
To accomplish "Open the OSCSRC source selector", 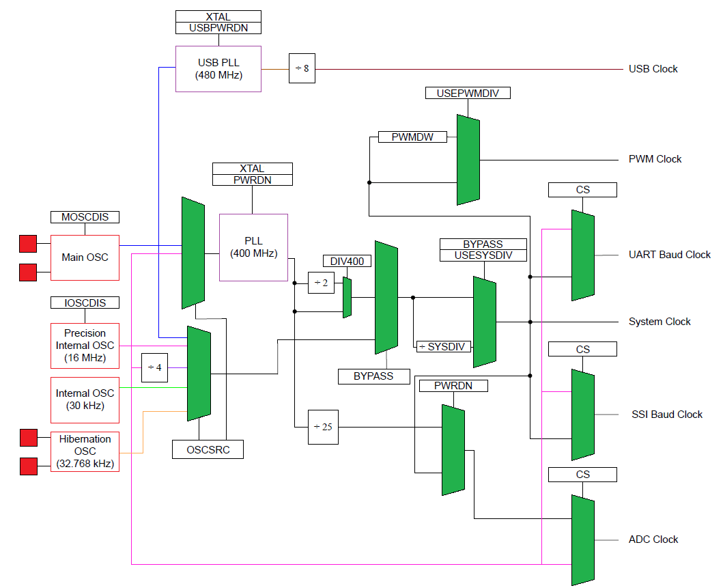I will click(x=208, y=449).
